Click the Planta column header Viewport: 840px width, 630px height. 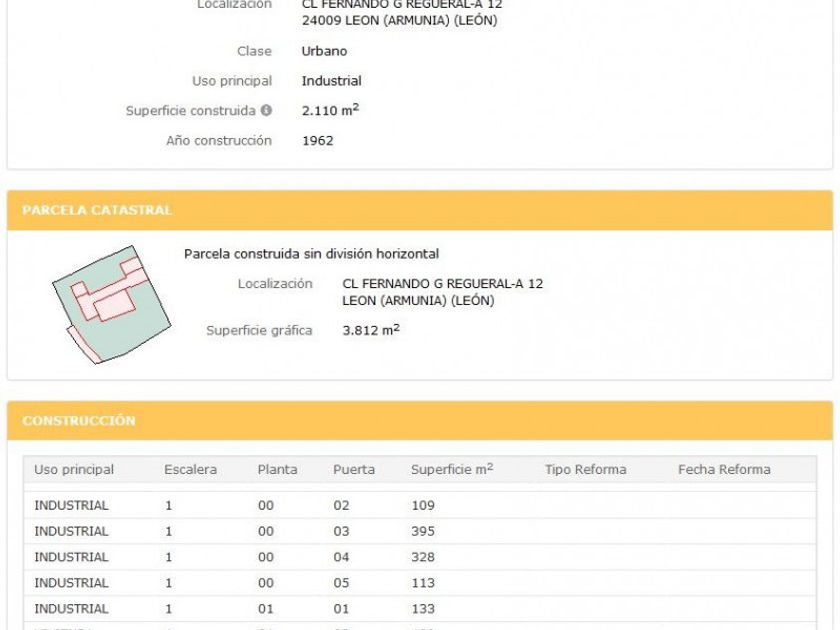coord(278,470)
